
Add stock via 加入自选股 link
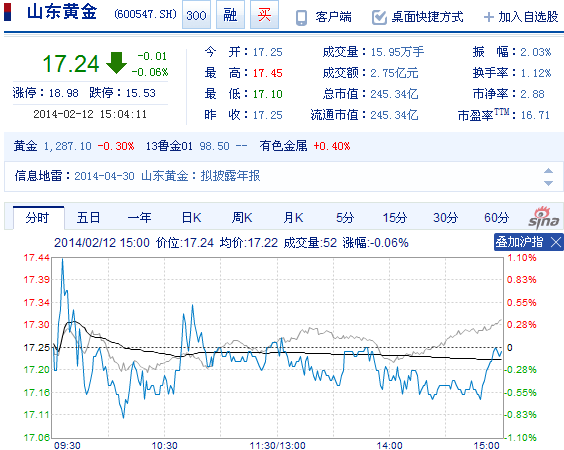tap(528, 17)
